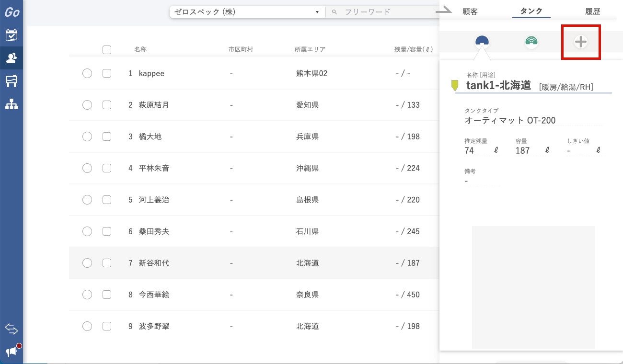
Task: Switch to the 履歴 tab
Action: 592,11
